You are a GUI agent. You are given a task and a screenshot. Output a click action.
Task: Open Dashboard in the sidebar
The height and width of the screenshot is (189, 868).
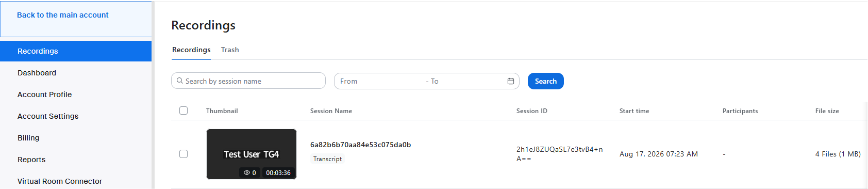[x=37, y=73]
